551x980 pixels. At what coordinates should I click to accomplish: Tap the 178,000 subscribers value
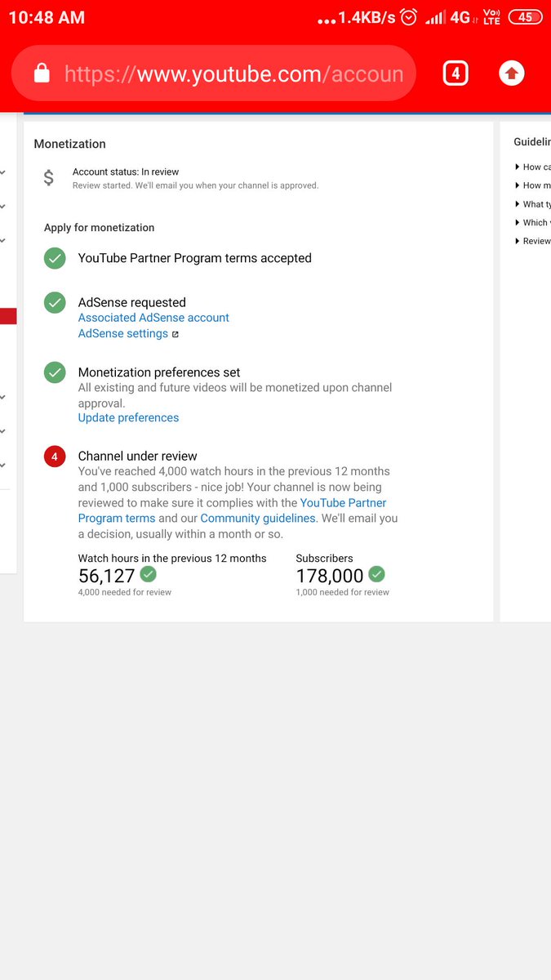(x=330, y=576)
